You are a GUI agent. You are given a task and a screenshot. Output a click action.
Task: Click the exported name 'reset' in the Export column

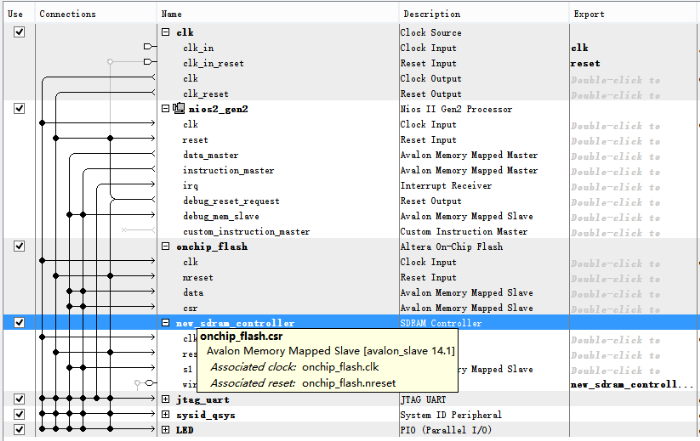coord(585,63)
